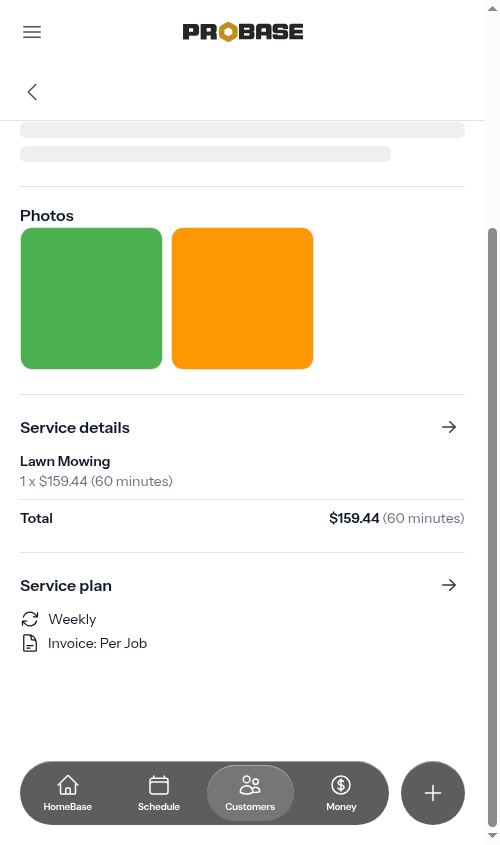The height and width of the screenshot is (845, 500).
Task: Click the Service plan heading
Action: [66, 586]
